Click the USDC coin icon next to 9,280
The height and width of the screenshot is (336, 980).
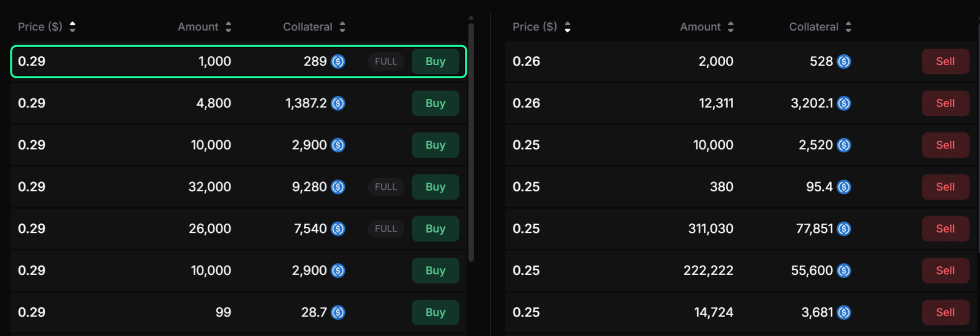click(338, 187)
